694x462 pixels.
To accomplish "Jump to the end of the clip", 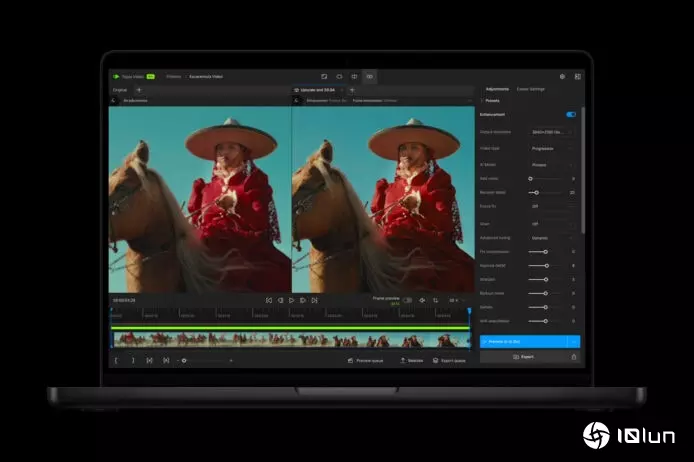I will pos(315,300).
